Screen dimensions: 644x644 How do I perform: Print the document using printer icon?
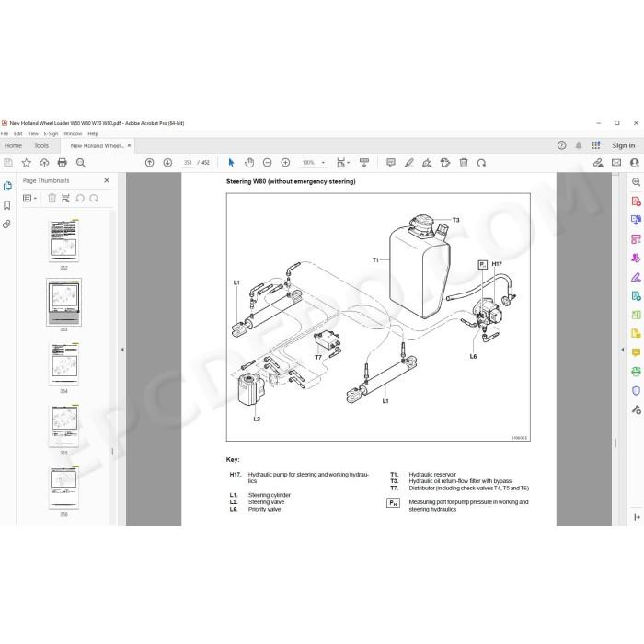point(62,163)
